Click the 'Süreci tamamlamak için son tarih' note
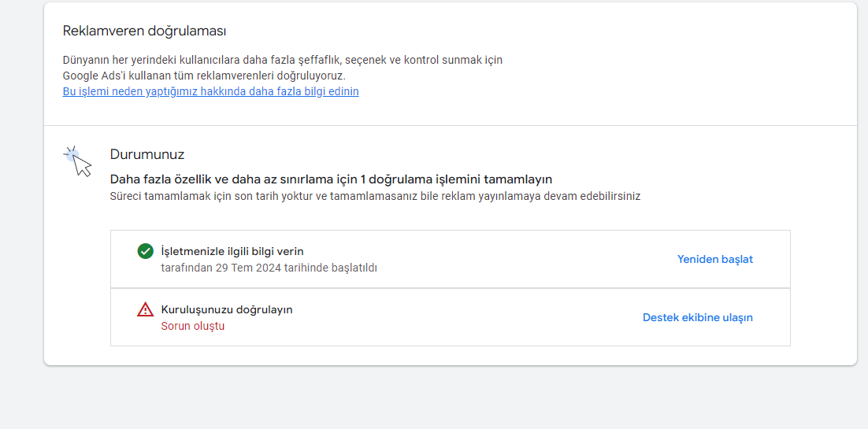 [x=376, y=196]
